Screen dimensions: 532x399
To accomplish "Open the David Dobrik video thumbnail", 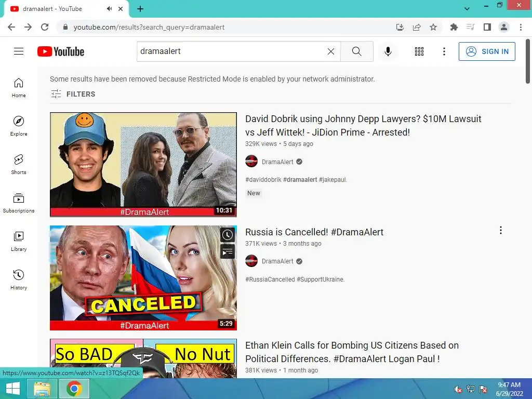I will pyautogui.click(x=143, y=165).
